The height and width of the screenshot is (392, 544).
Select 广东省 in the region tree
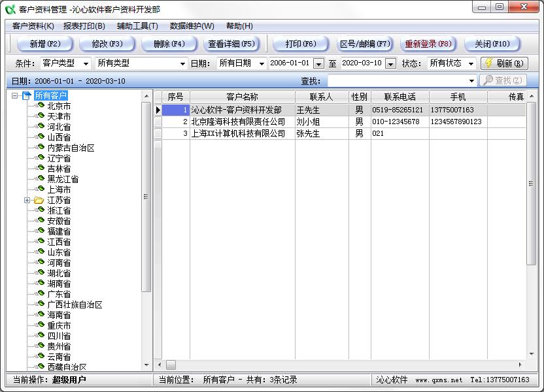pos(59,294)
